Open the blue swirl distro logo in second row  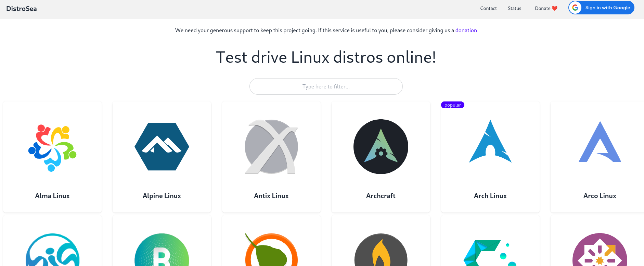[52, 250]
